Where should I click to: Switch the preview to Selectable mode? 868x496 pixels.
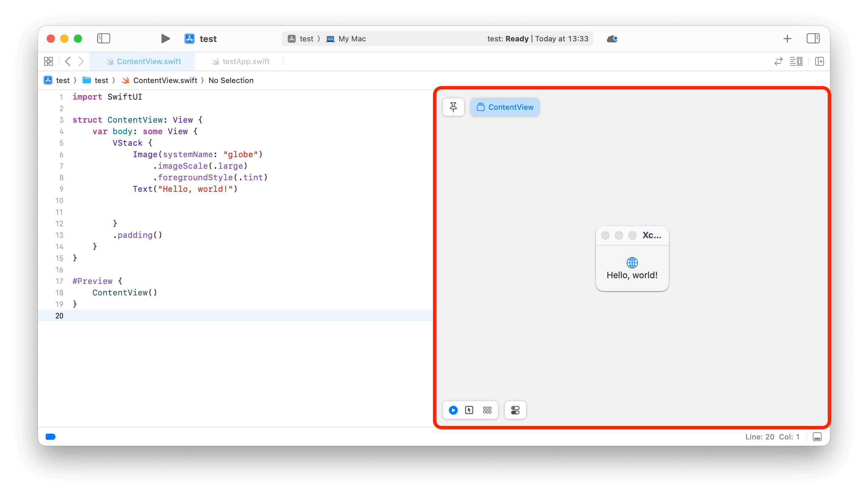coord(469,410)
